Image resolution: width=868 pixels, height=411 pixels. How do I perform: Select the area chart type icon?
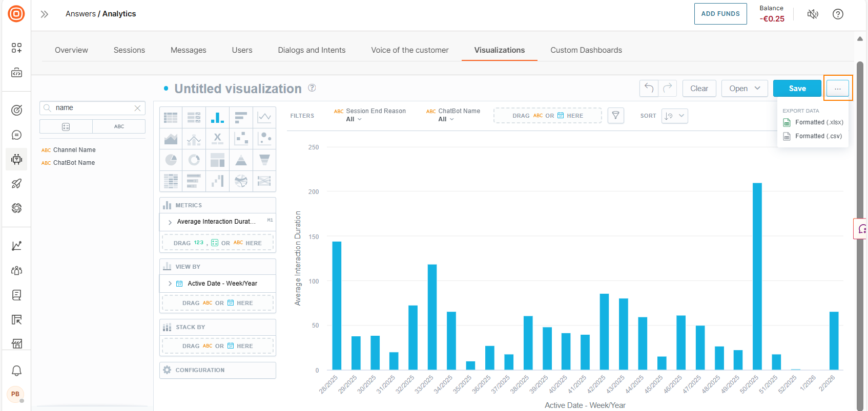coord(171,138)
